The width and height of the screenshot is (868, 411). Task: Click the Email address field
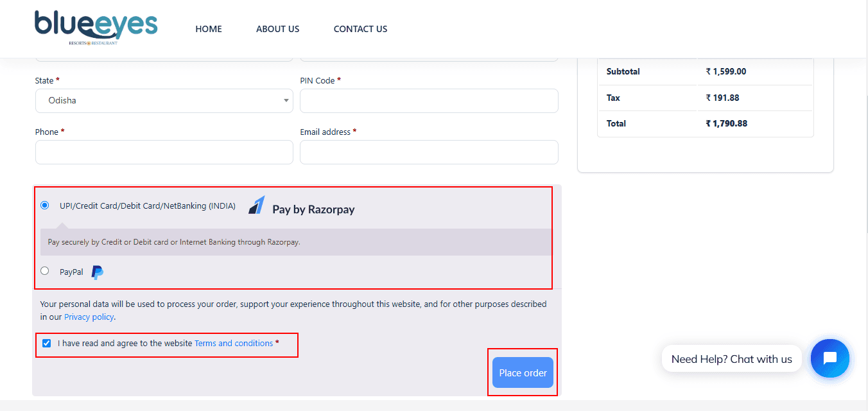(x=429, y=152)
